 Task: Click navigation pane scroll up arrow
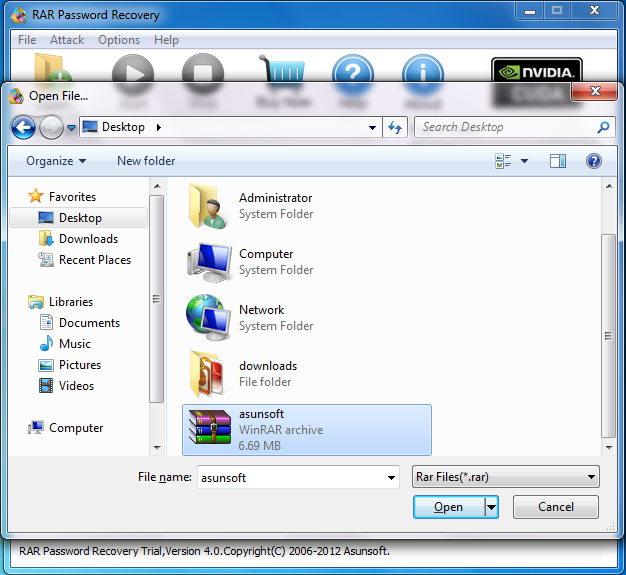(157, 186)
